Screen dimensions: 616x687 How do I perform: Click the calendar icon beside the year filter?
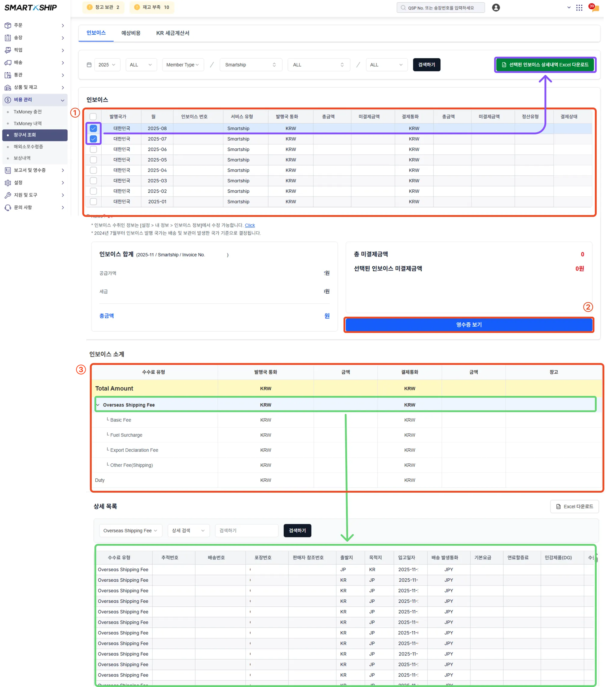tap(89, 65)
